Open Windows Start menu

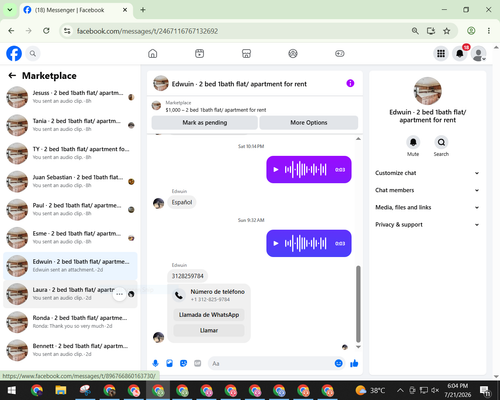pyautogui.click(x=12, y=390)
